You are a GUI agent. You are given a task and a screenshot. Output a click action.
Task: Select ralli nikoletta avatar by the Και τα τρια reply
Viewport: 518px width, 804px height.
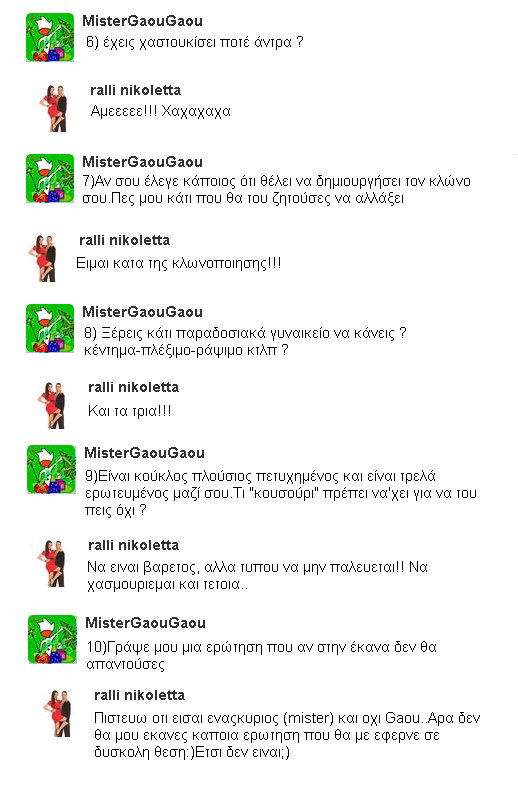[52, 405]
